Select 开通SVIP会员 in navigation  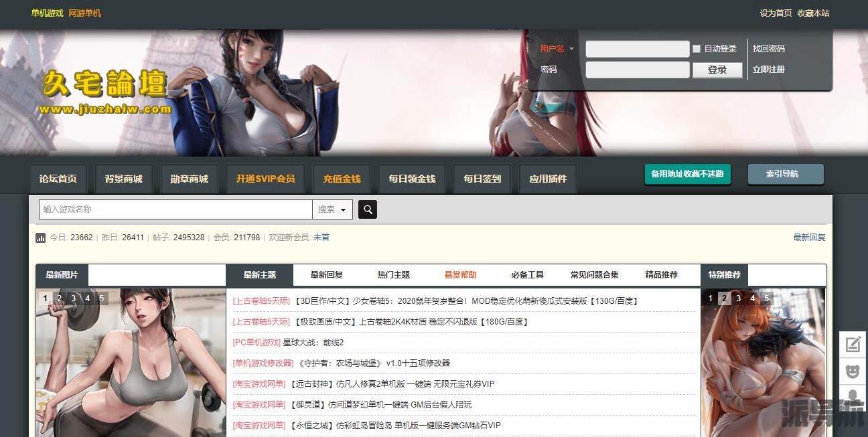[265, 179]
